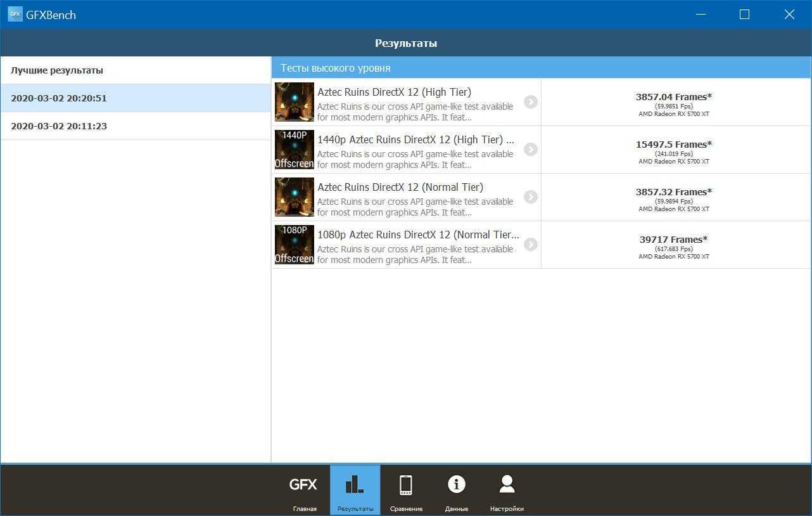812x516 pixels.
Task: Click the Aztec Ruins High Tier thumbnail
Action: [295, 102]
